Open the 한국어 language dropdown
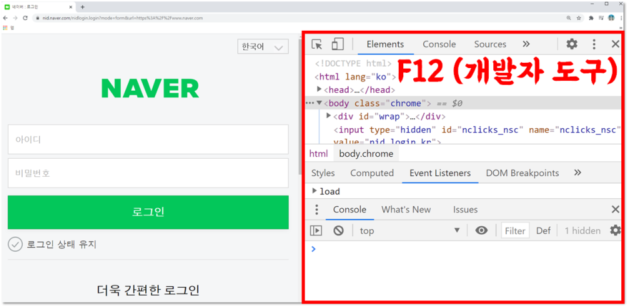 click(263, 47)
